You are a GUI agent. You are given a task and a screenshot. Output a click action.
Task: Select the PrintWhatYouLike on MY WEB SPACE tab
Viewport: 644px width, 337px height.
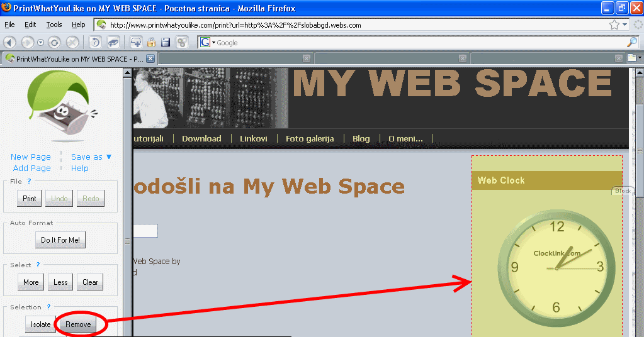pyautogui.click(x=79, y=58)
